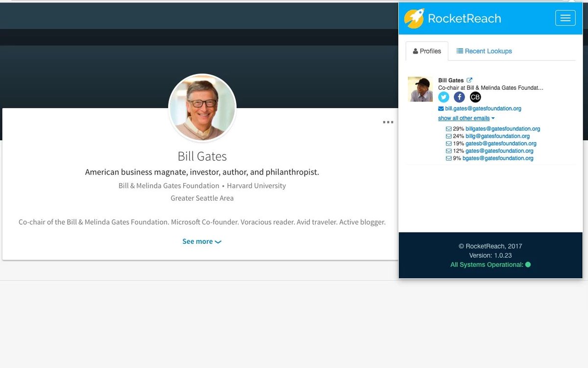The height and width of the screenshot is (368, 588).
Task: Select the billgates@gatesfoundation.org email link
Action: point(503,129)
